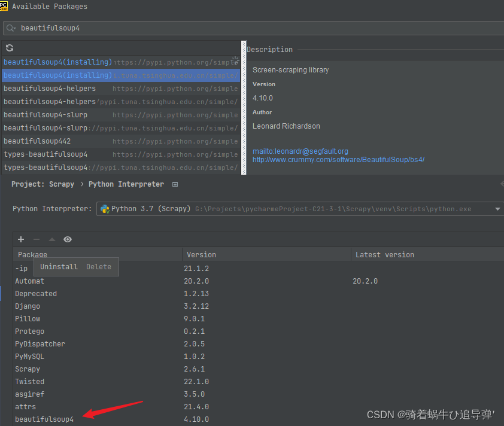Image resolution: width=504 pixels, height=426 pixels.
Task: Click the Description panel heading
Action: [270, 50]
